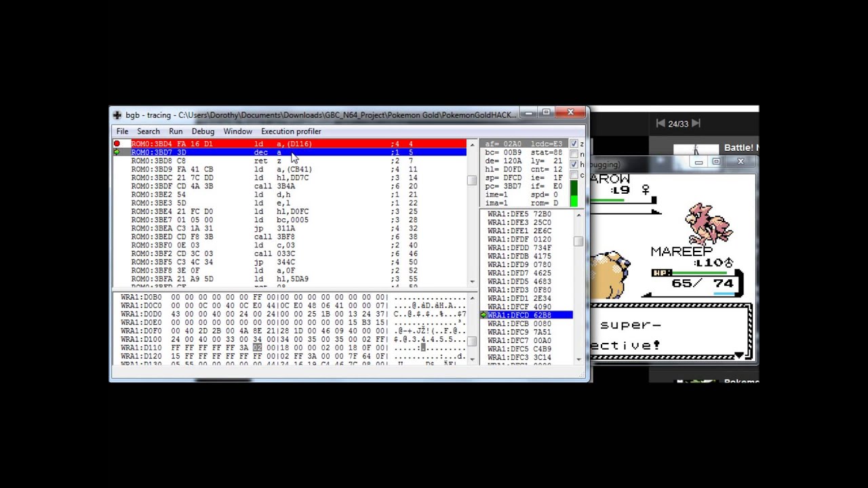This screenshot has height=488, width=868.
Task: Select the ld hl,D0FC instruction line
Action: coord(298,211)
